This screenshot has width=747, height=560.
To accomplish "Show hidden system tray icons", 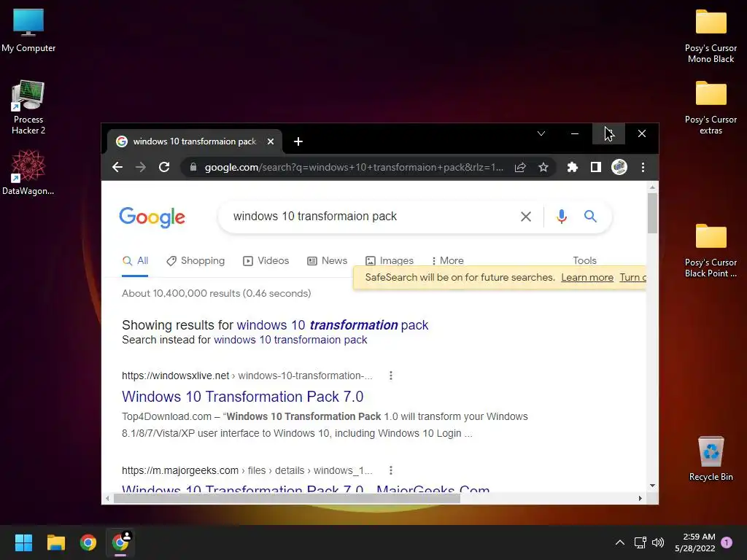I will pyautogui.click(x=620, y=542).
